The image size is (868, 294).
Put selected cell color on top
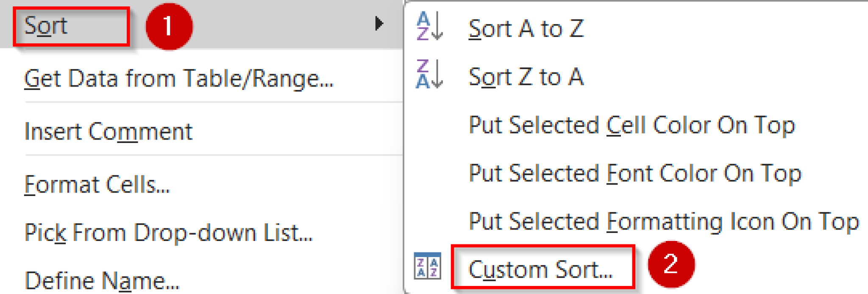[x=632, y=126]
